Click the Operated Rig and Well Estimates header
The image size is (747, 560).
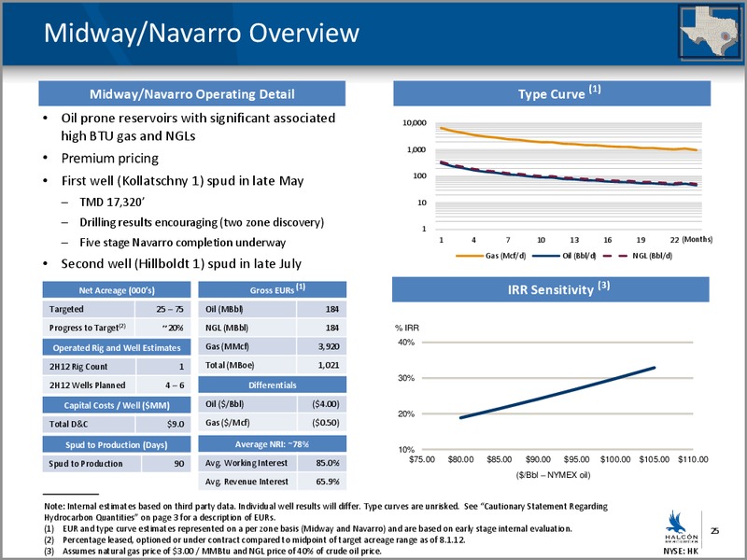[117, 347]
